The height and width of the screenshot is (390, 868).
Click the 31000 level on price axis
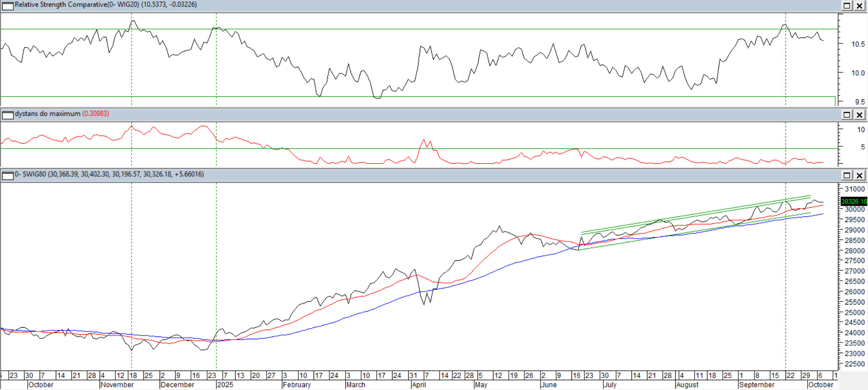pos(855,189)
